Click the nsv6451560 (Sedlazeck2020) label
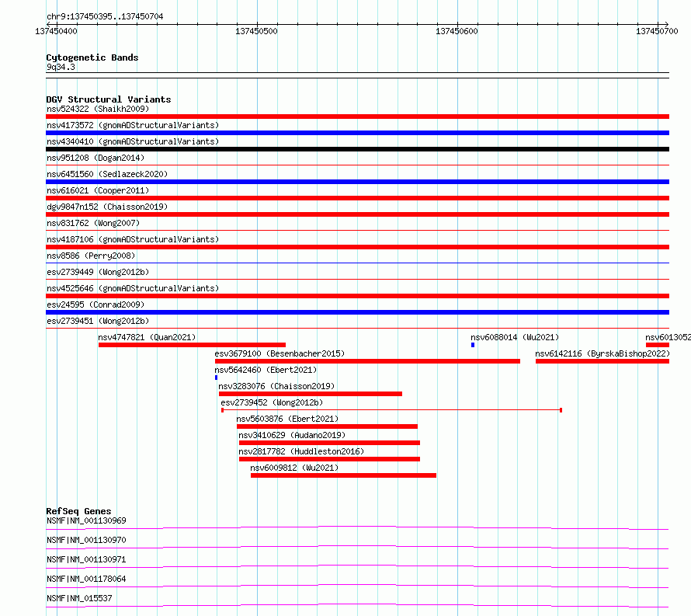The height and width of the screenshot is (616, 691). 107,174
